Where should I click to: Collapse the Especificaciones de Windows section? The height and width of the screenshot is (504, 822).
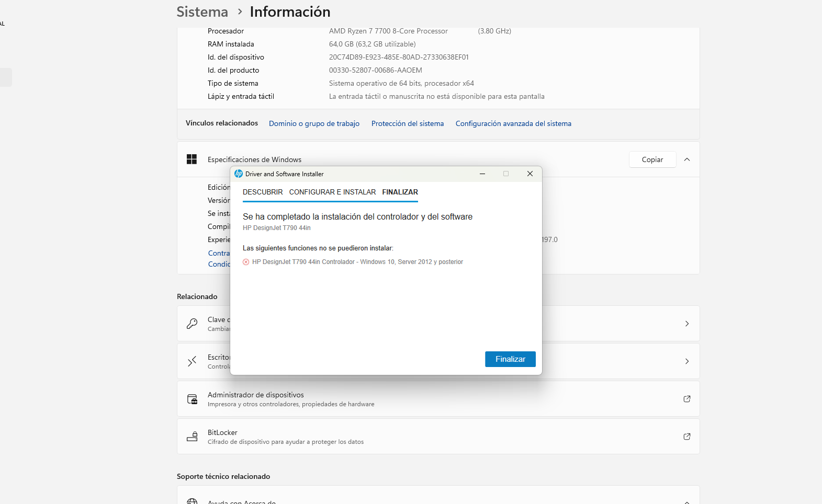(x=687, y=159)
